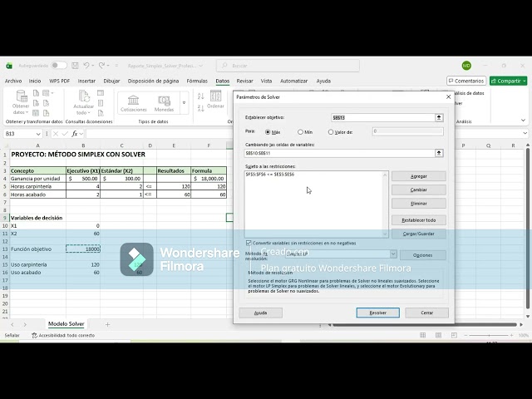Image resolution: width=532 pixels, height=399 pixels.
Task: Click the Save icon in title bar
Action: tap(76, 66)
